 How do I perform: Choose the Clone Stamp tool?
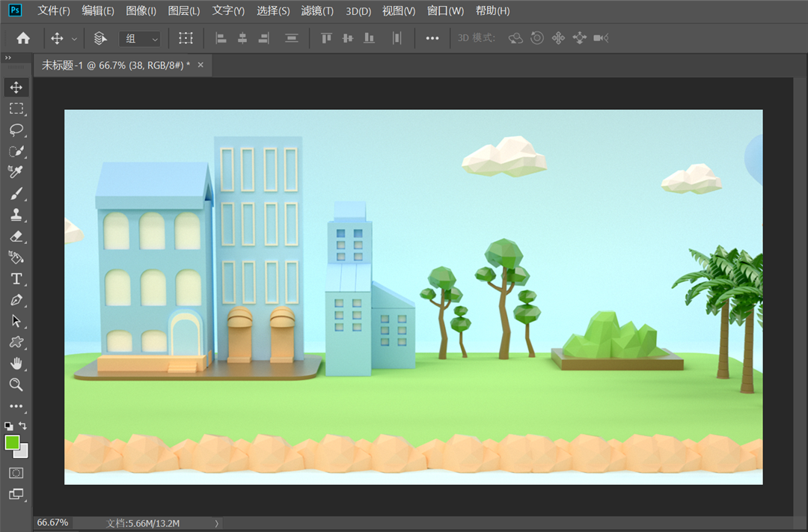tap(16, 215)
